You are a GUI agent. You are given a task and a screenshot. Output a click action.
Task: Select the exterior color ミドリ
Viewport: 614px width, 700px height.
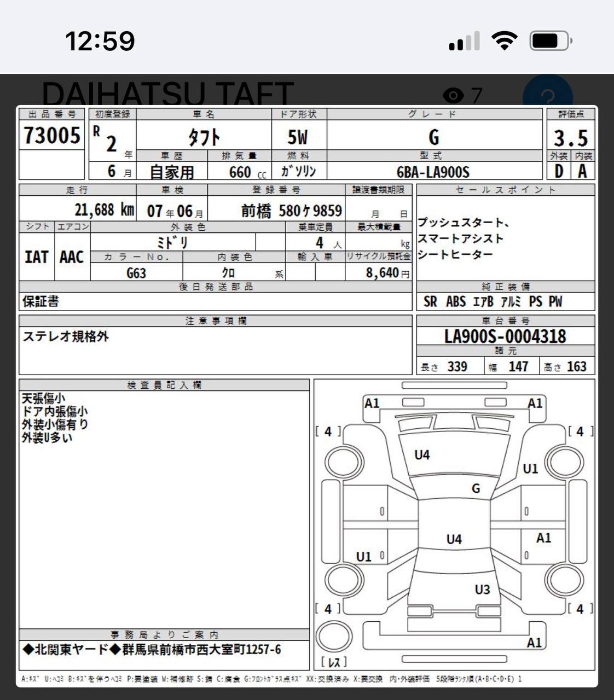(172, 242)
